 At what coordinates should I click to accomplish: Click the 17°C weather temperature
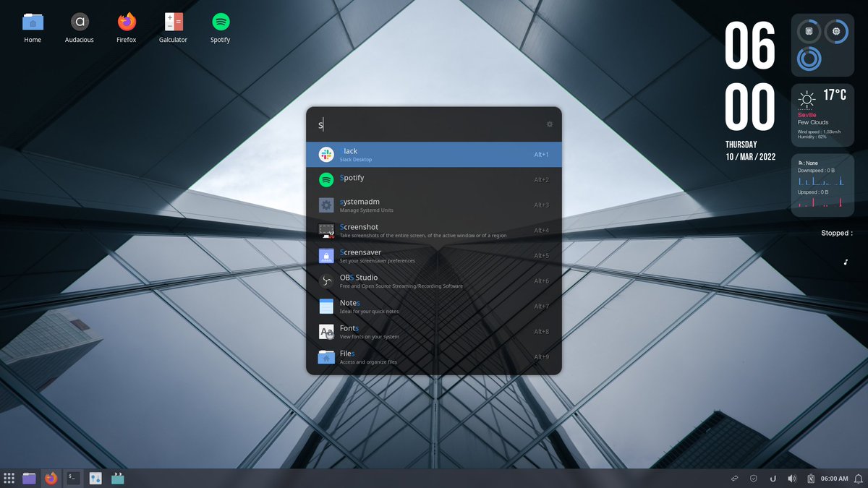click(835, 95)
